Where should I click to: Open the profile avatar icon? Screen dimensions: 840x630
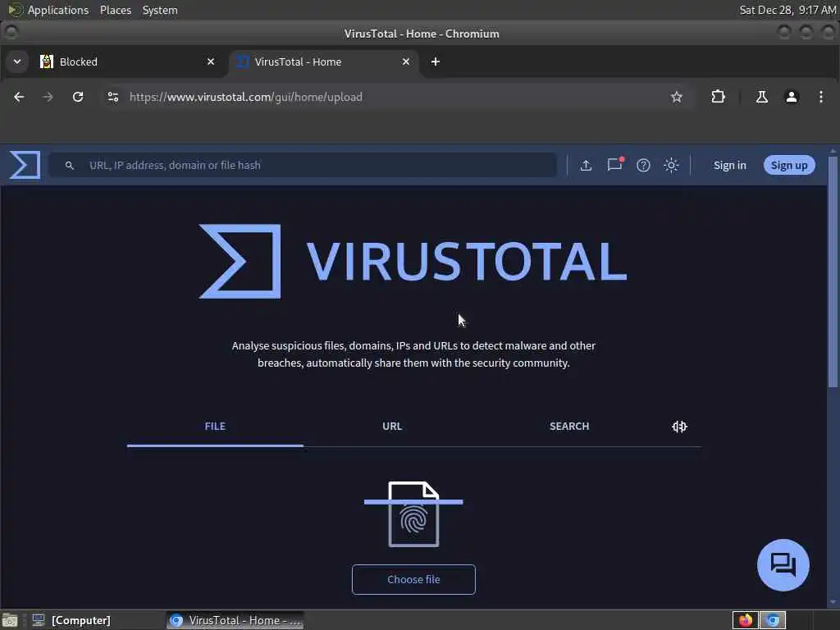pos(792,97)
